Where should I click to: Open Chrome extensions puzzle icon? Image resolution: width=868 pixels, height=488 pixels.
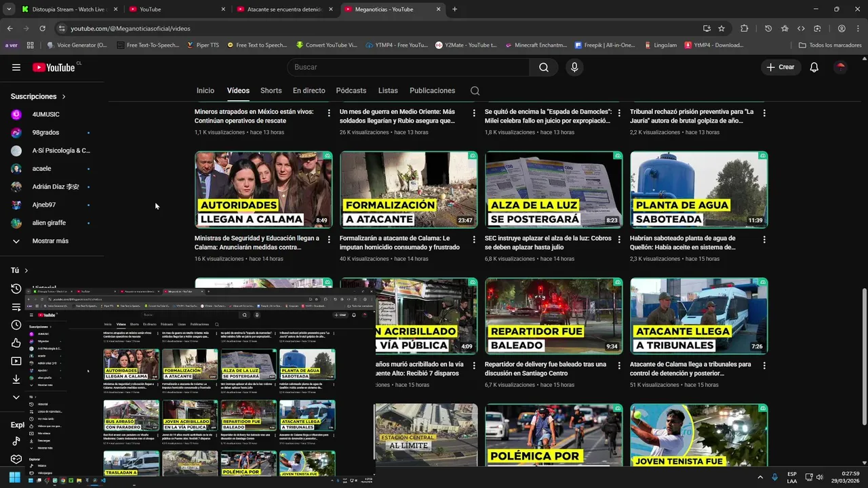[x=745, y=28]
